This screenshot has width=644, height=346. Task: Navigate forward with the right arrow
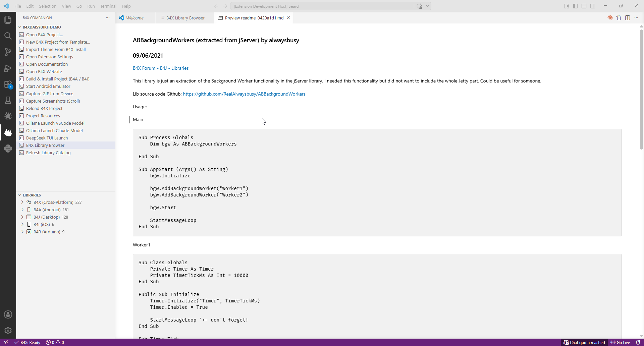tap(225, 6)
